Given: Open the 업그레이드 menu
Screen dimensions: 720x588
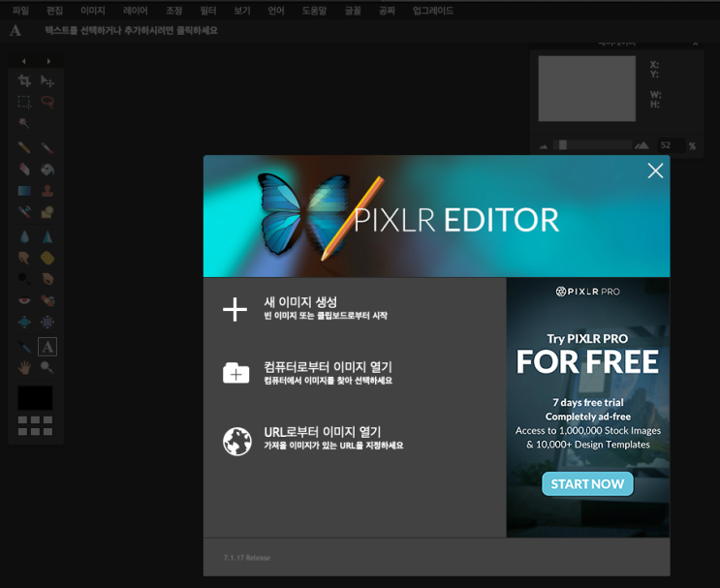Looking at the screenshot, I should (433, 11).
